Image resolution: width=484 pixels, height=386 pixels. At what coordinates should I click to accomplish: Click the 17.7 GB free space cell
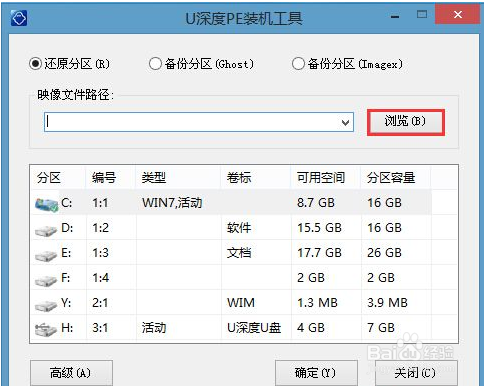coord(319,253)
